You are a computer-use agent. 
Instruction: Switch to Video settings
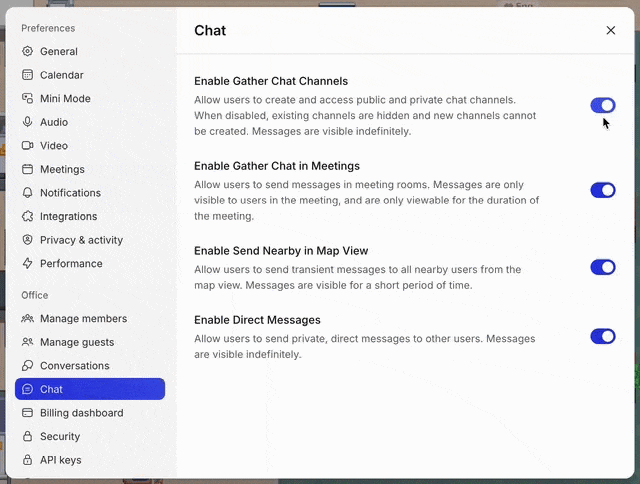coord(90,146)
